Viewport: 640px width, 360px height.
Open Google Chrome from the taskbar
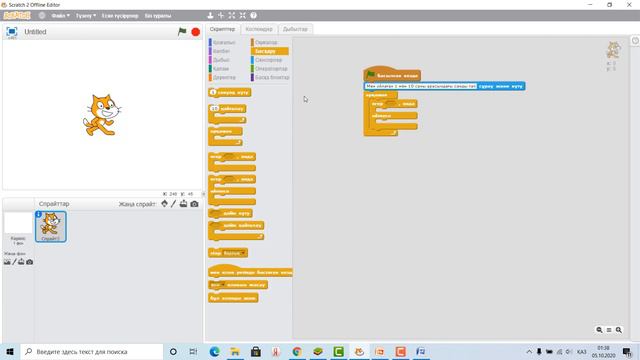click(x=297, y=351)
